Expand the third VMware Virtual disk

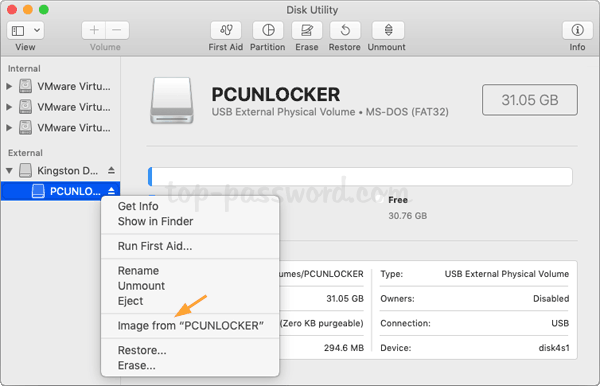point(9,128)
